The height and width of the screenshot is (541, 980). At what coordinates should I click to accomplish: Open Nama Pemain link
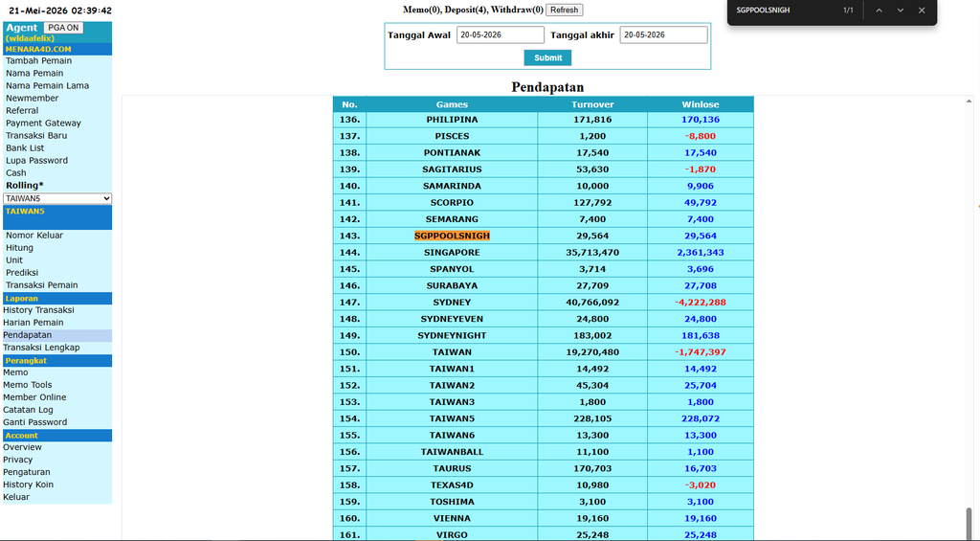coord(34,73)
